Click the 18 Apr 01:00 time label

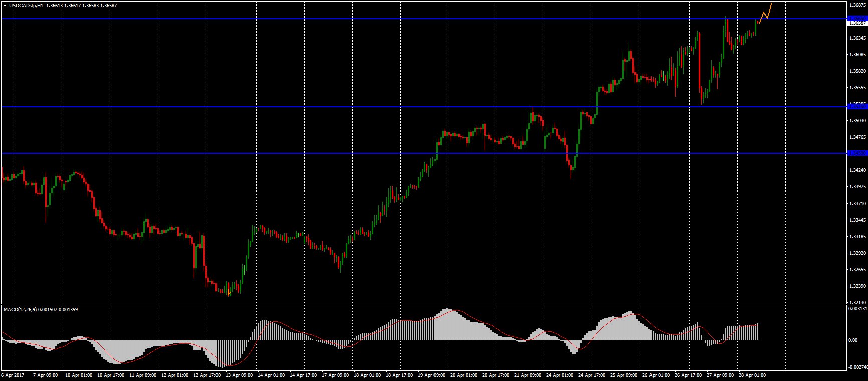367,375
